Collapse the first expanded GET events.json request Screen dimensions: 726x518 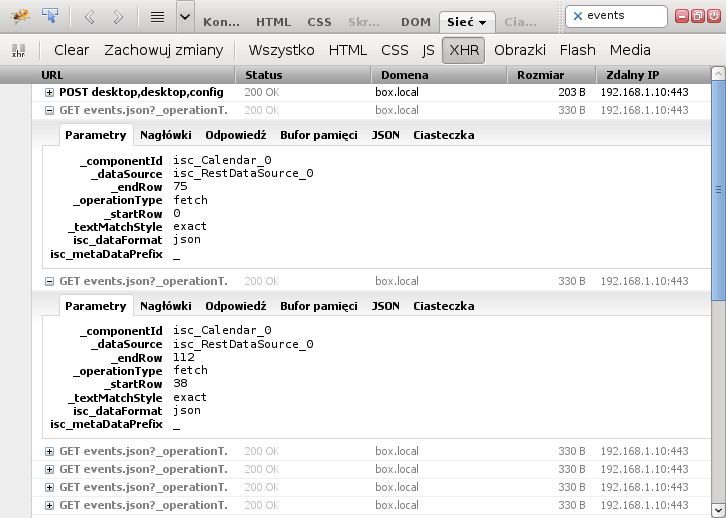49,110
